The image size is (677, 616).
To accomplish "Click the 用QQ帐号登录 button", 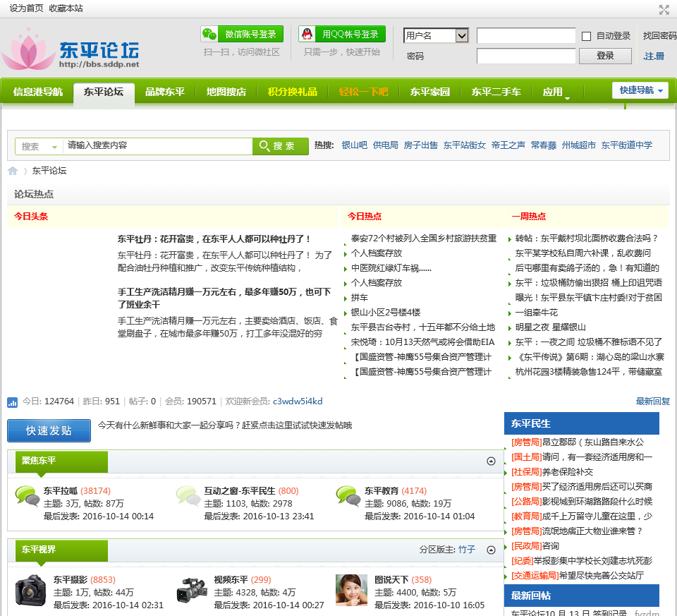I will pyautogui.click(x=342, y=34).
